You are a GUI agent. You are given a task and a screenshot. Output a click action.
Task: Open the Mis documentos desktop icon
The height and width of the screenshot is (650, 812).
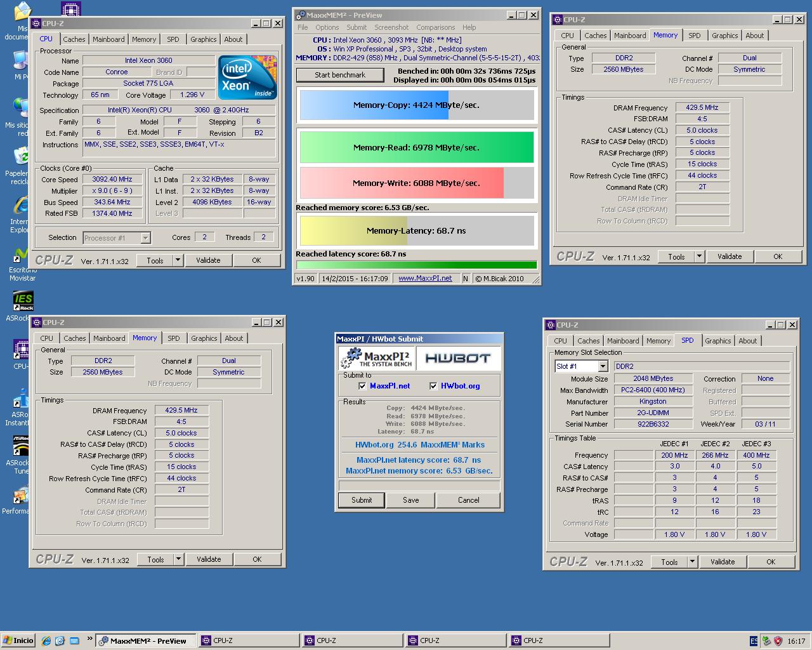click(22, 11)
